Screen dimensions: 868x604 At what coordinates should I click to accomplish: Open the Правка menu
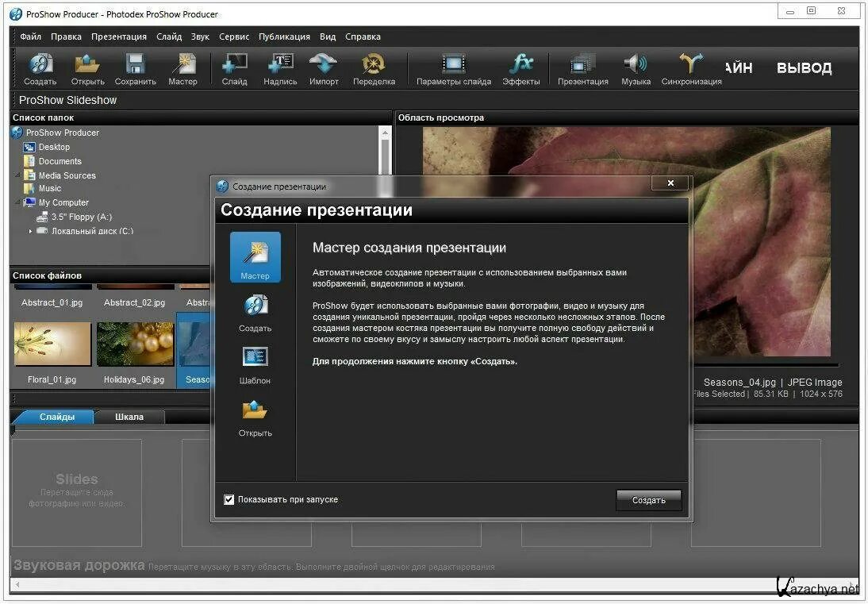click(66, 37)
